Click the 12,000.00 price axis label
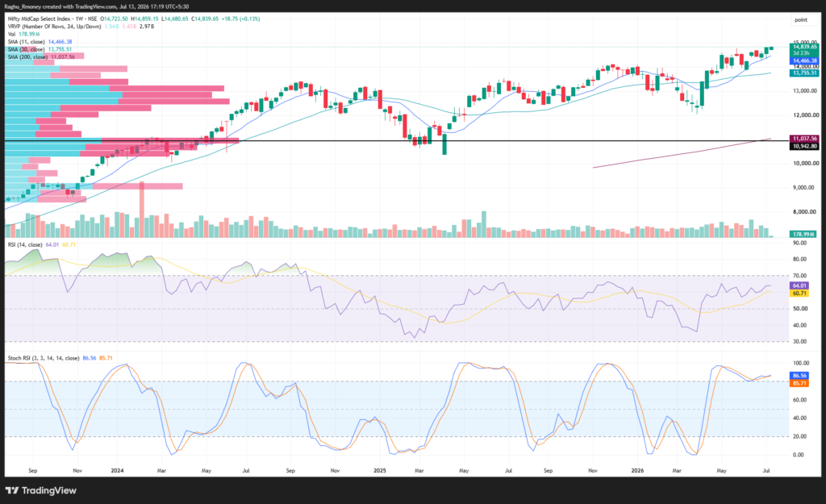Viewport: 826px width, 504px height. coord(806,115)
